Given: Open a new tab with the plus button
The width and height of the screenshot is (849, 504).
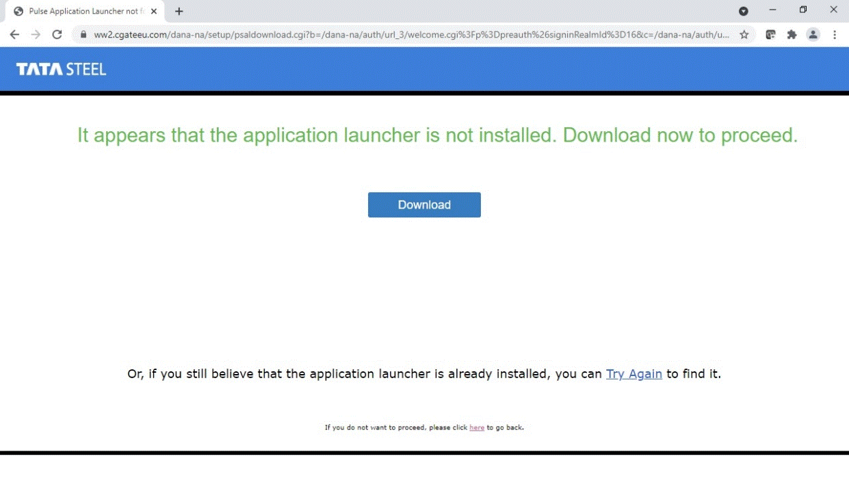Looking at the screenshot, I should (179, 11).
